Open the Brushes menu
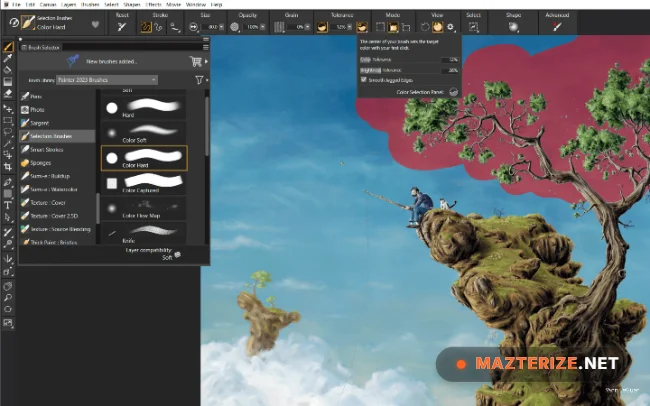Viewport: 650px width, 406px height. pyautogui.click(x=90, y=5)
